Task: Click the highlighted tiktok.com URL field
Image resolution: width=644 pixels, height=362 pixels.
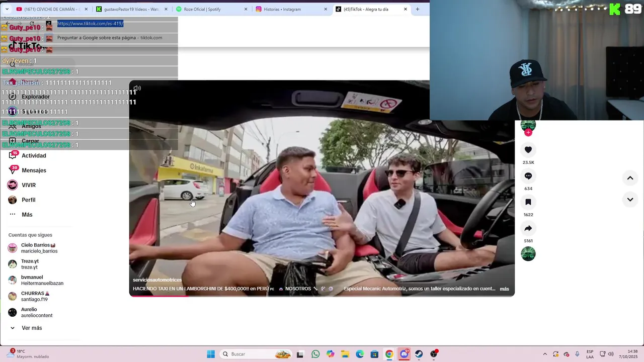Action: 90,24
